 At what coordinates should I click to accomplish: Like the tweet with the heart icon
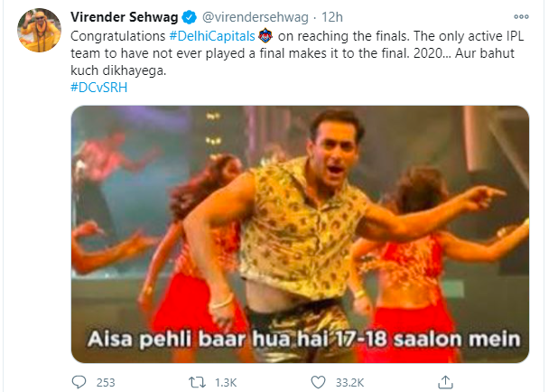(x=318, y=382)
